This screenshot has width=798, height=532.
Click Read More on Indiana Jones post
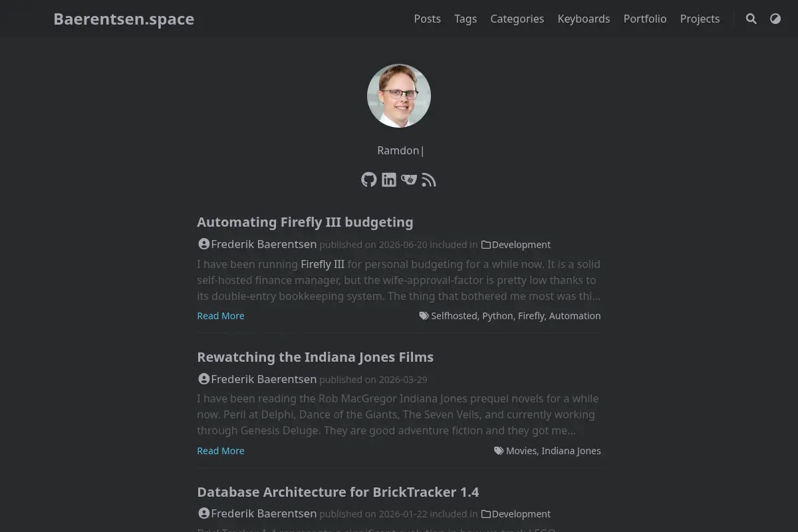221,451
